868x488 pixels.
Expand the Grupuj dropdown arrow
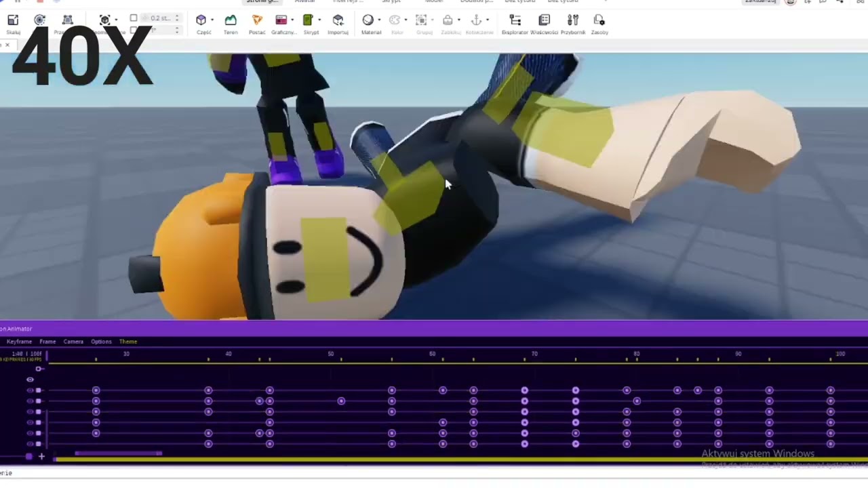pos(432,20)
